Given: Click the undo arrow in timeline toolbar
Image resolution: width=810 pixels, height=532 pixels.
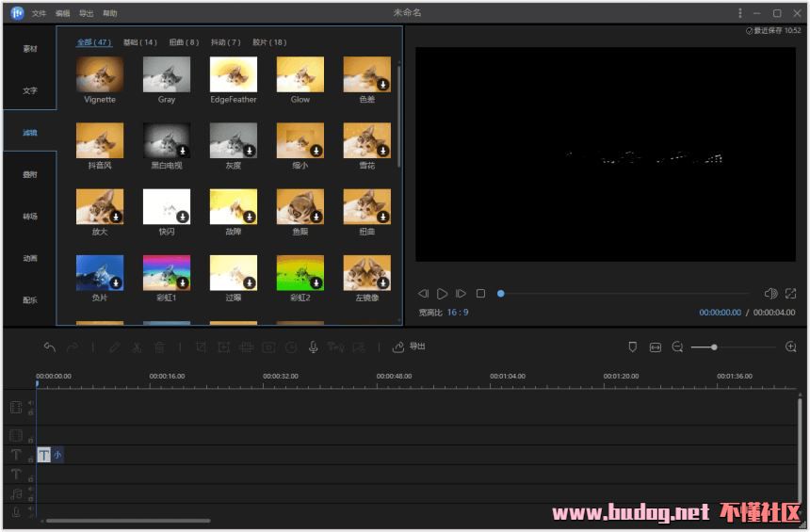Looking at the screenshot, I should pyautogui.click(x=50, y=347).
